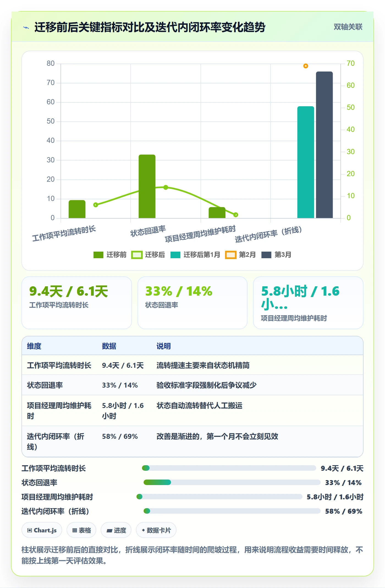Click the Chart.js chip square icon
This screenshot has height=588, width=385.
pos(30,530)
